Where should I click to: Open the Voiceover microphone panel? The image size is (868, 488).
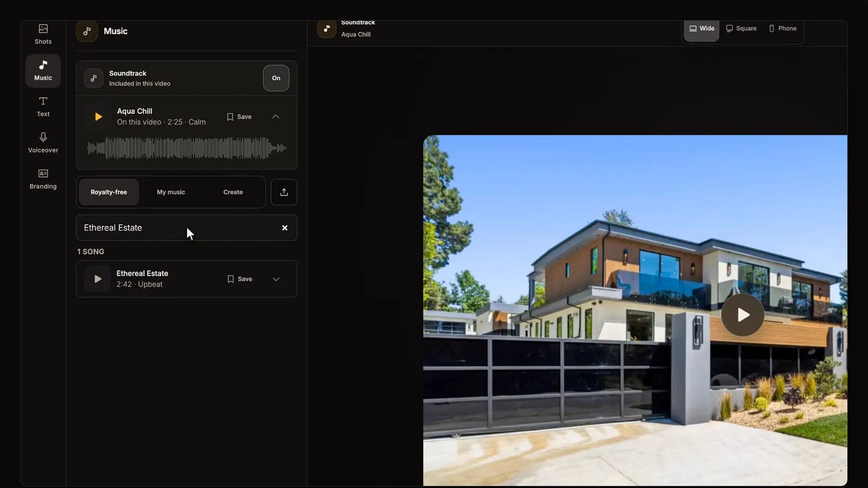tap(43, 143)
